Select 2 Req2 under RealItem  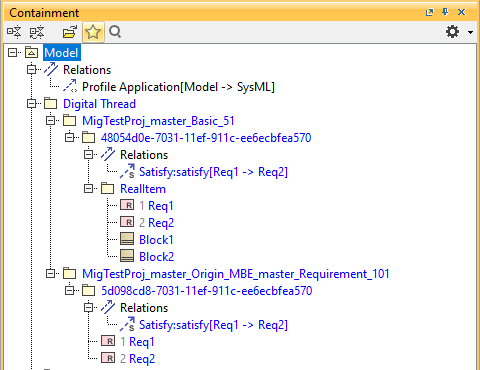[x=156, y=223]
